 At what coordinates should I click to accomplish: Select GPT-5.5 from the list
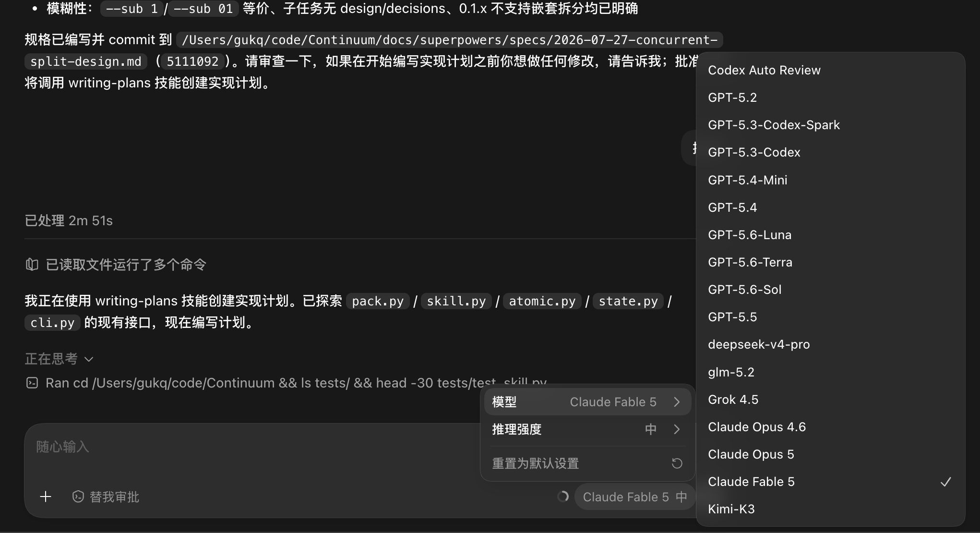click(x=830, y=317)
